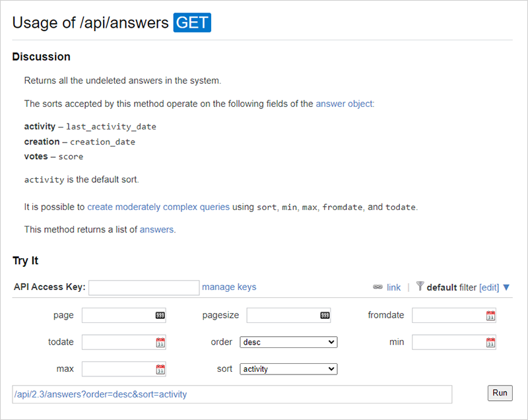Click the number icon in pagesize field
The height and width of the screenshot is (420, 528).
pyautogui.click(x=325, y=316)
